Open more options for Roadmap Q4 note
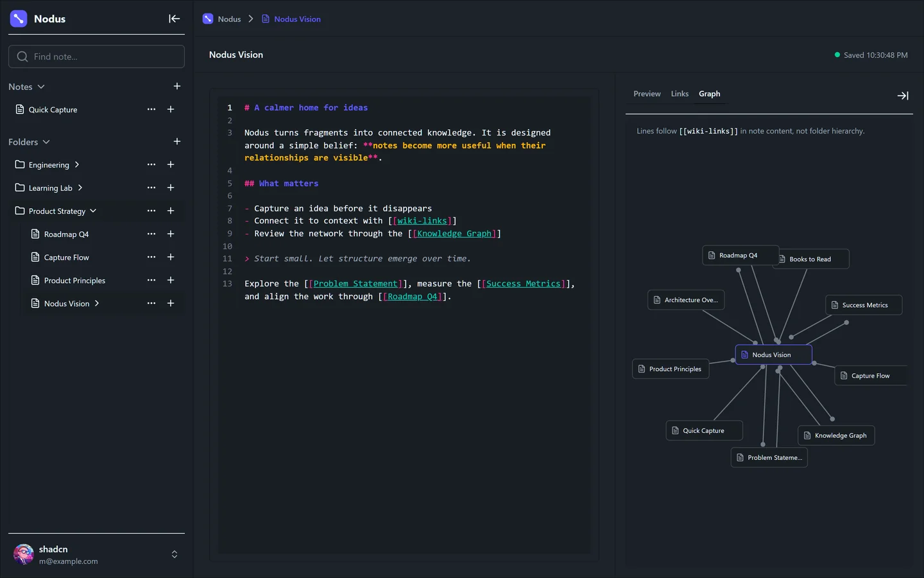924x578 pixels. 151,234
